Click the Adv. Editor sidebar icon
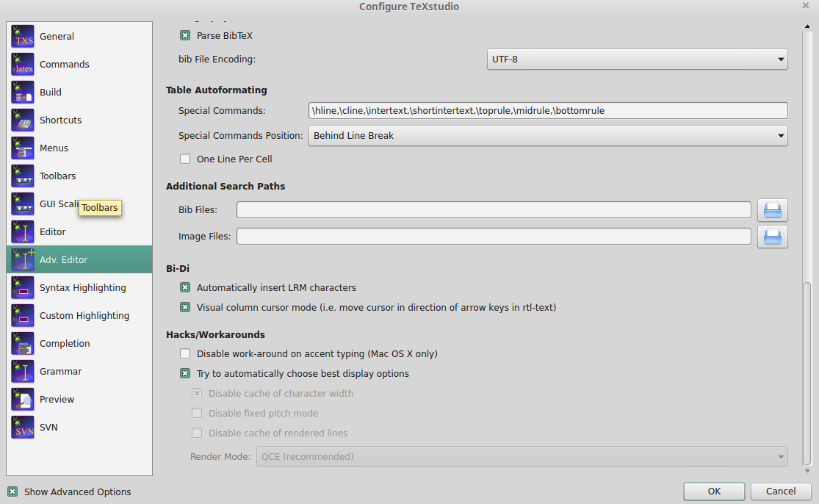 (x=23, y=259)
